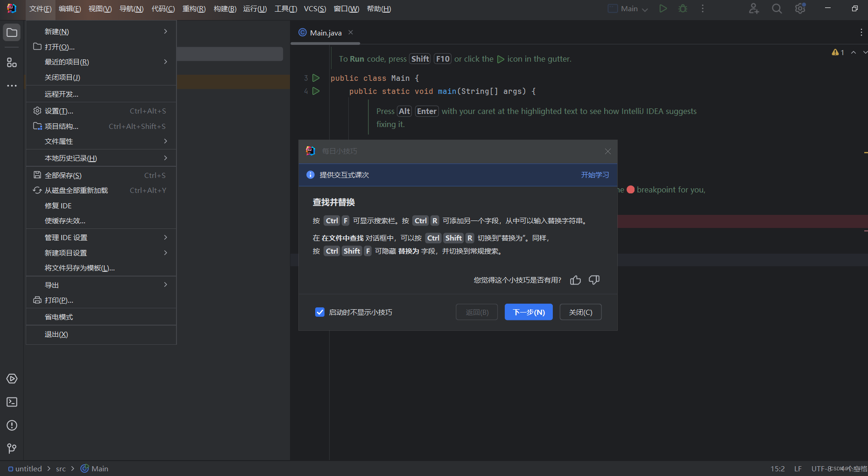Select 省电模式 menu entry
The image size is (868, 476).
[x=101, y=317]
